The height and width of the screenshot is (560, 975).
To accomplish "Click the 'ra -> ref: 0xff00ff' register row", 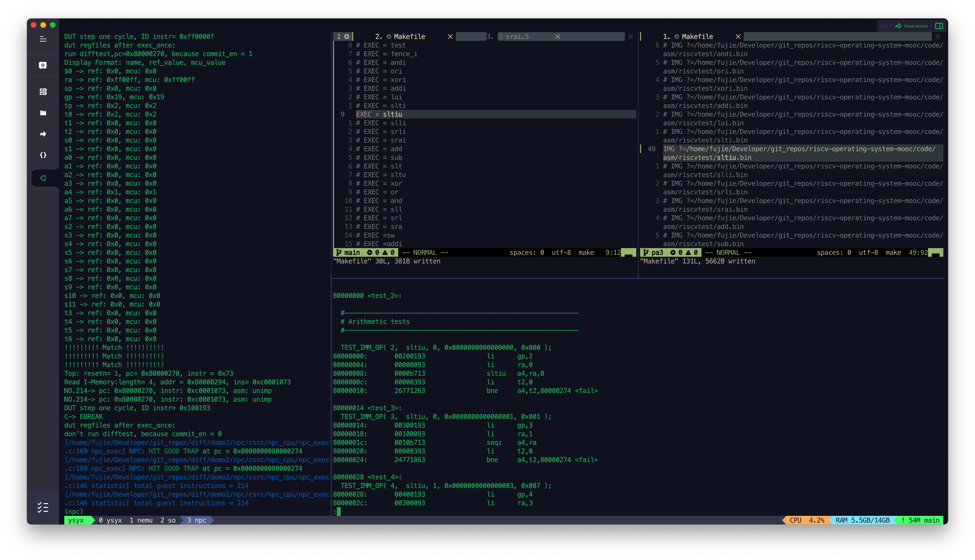I will (130, 80).
